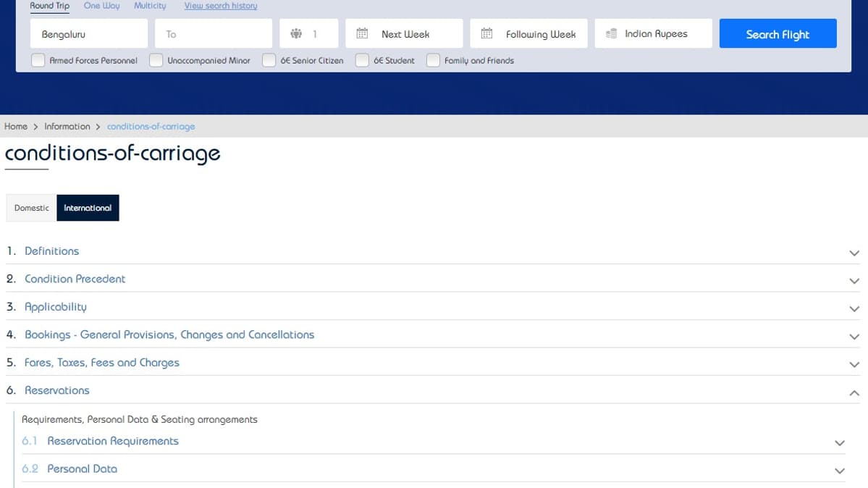Click the Next Week departure date field
The height and width of the screenshot is (488, 868).
pos(404,33)
